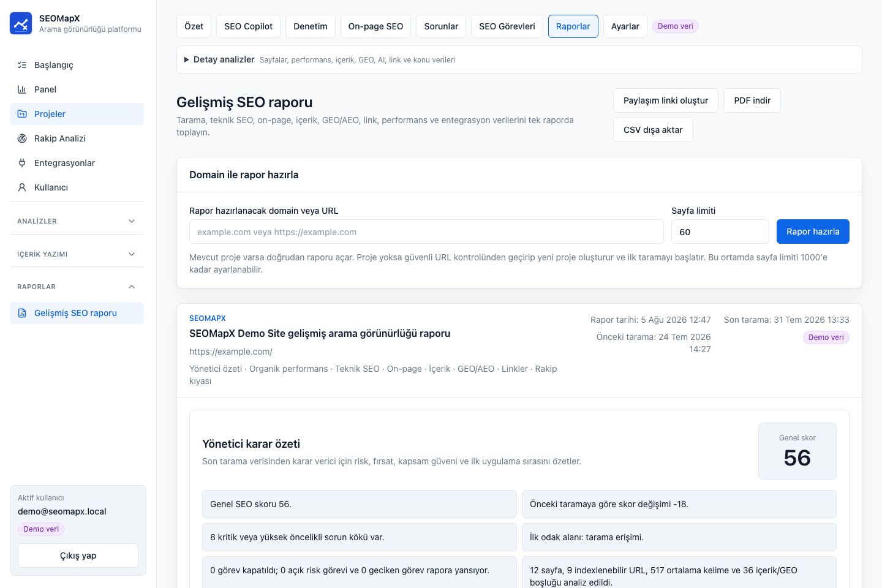Click the Başlangıç checklist icon
Viewport: 882px width, 588px height.
22,65
